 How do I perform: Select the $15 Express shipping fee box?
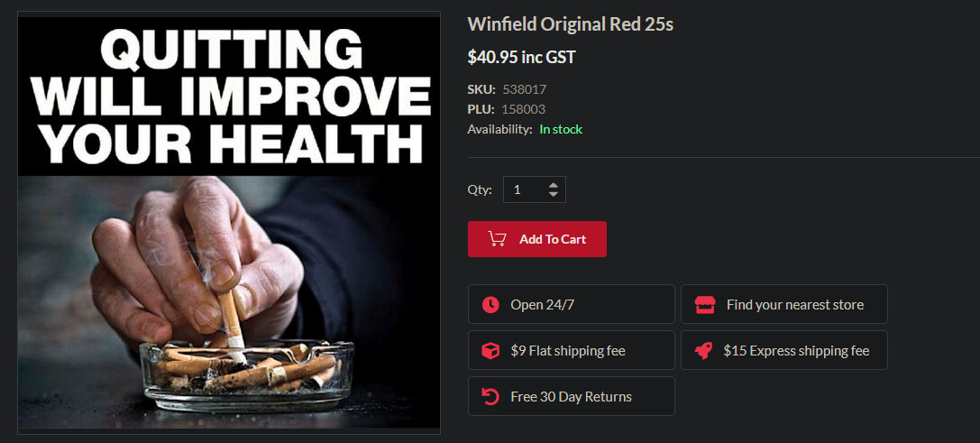pyautogui.click(x=783, y=350)
